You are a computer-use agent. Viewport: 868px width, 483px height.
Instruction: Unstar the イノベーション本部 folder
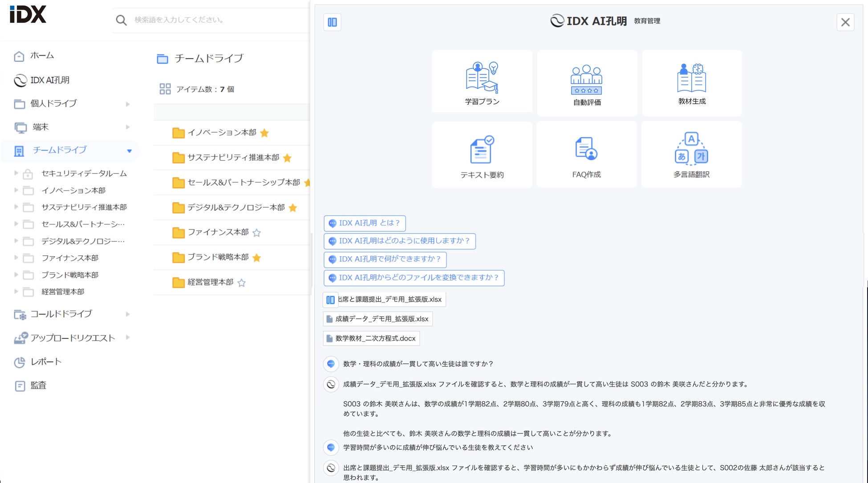[264, 133]
